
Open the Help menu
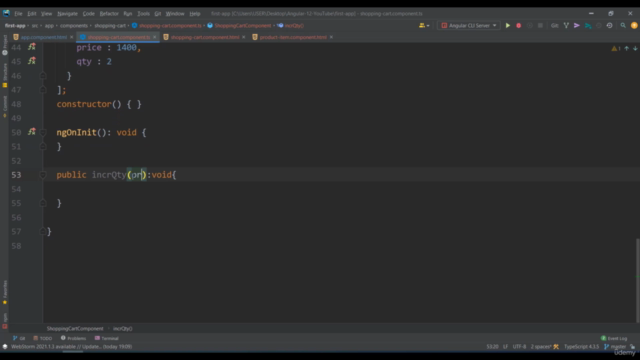(195, 13)
